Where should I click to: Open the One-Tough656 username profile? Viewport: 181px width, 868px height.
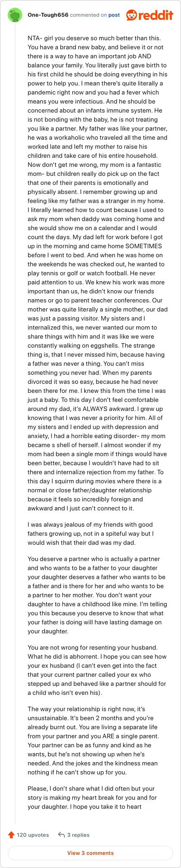(48, 15)
